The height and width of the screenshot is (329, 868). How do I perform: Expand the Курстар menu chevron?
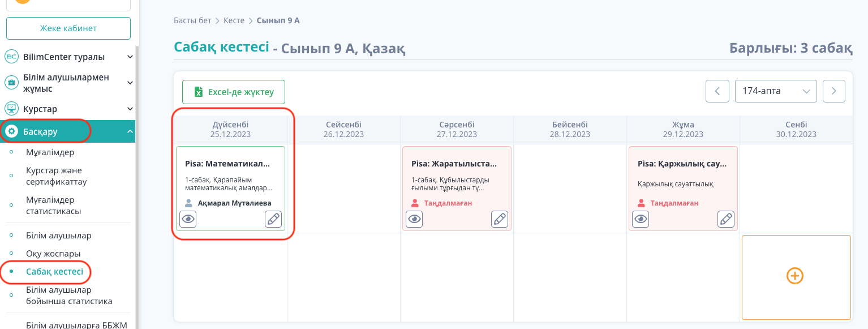point(130,109)
